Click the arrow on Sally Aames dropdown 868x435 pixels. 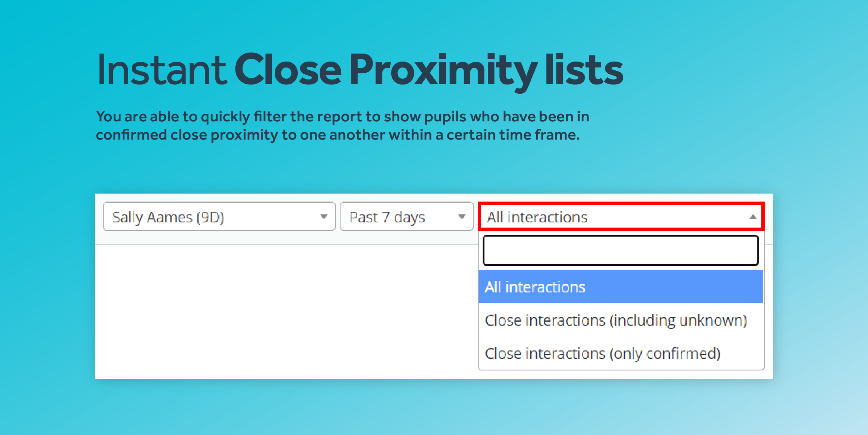[323, 217]
